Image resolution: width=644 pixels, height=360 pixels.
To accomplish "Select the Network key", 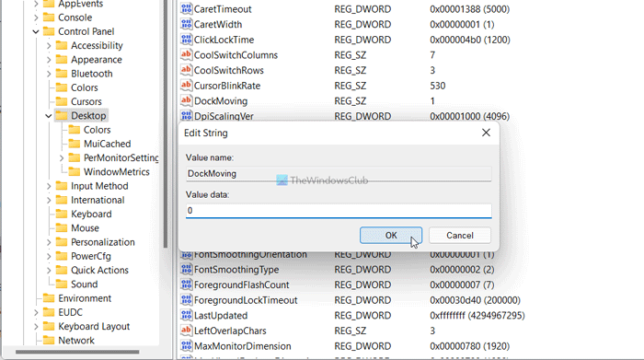I will coord(76,341).
